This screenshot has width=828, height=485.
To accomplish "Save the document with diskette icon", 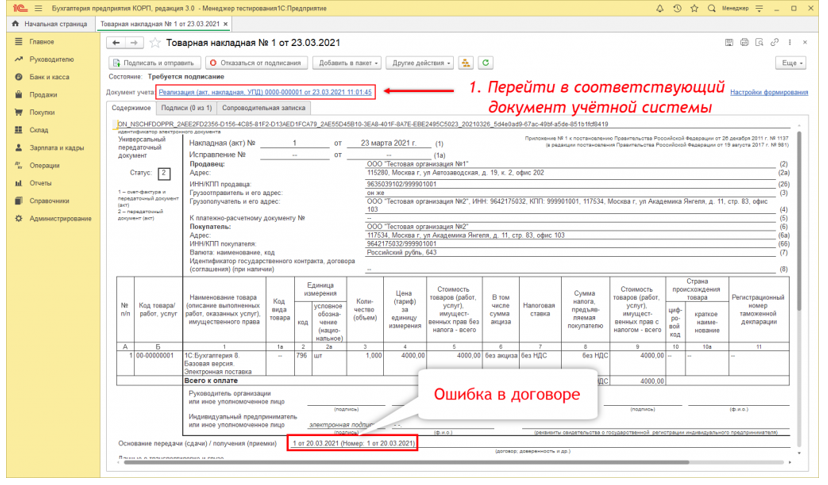I will pyautogui.click(x=729, y=42).
